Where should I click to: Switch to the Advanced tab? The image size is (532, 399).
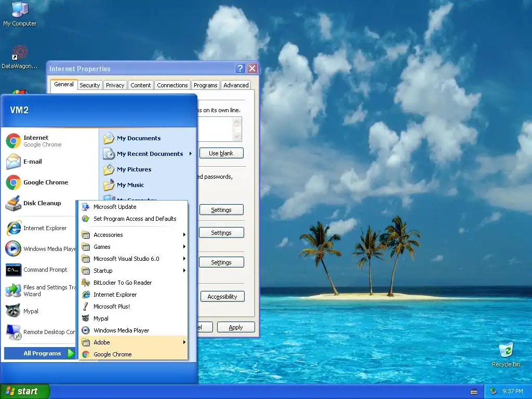pyautogui.click(x=236, y=85)
